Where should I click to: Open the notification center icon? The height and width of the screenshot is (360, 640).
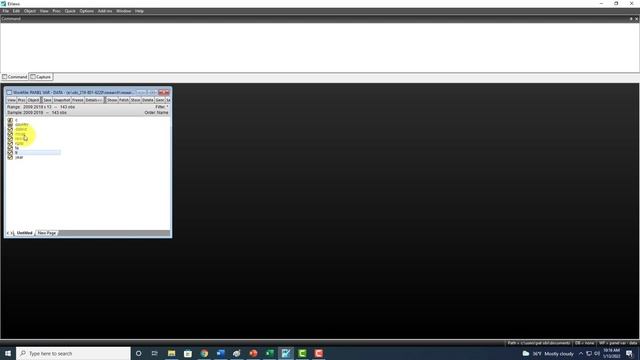pos(629,353)
